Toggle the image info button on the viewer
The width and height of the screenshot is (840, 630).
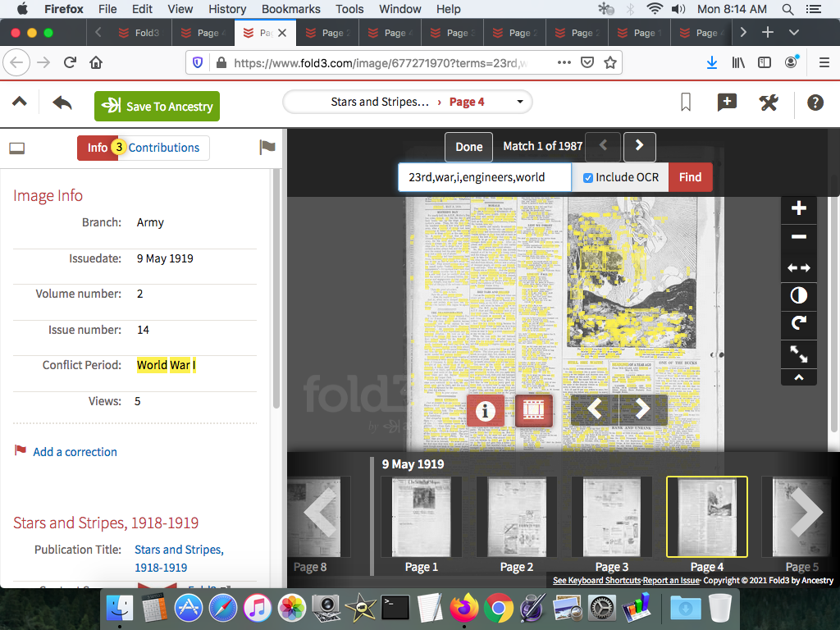click(485, 410)
